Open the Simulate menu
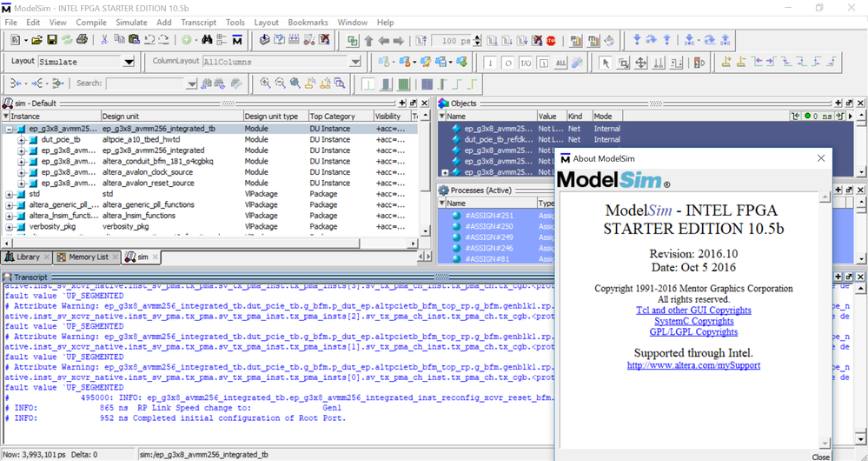This screenshot has height=461, width=868. coord(131,22)
